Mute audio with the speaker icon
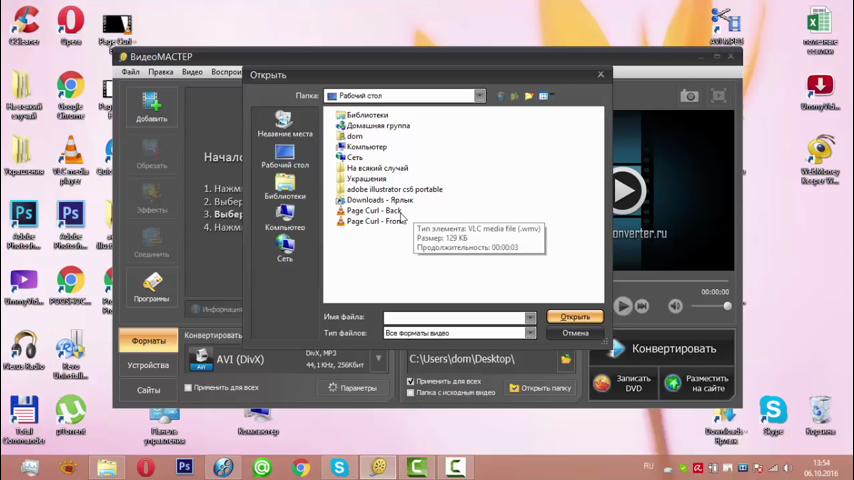Viewport: 854px width, 480px height. coord(675,306)
